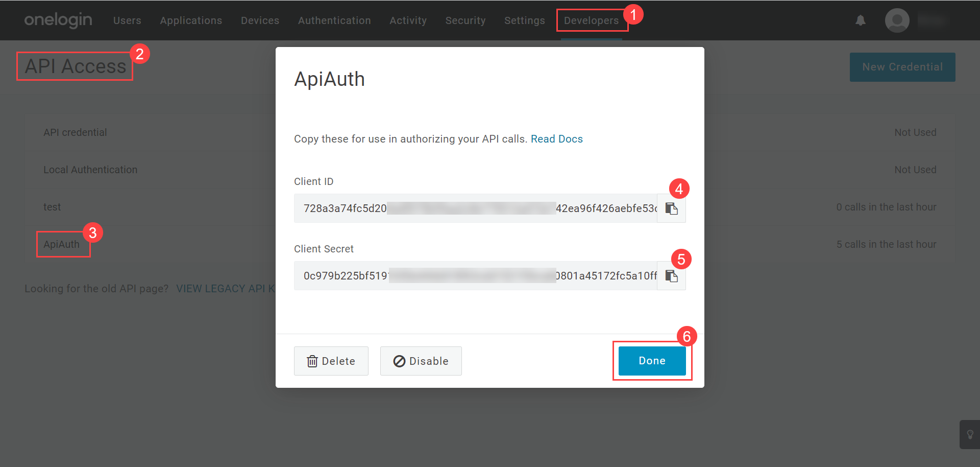Open the user profile avatar
The image size is (980, 467).
tap(897, 20)
